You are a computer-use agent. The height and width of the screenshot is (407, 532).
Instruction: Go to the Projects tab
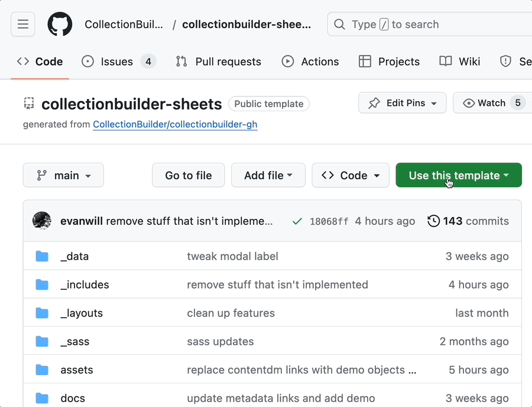pos(389,62)
